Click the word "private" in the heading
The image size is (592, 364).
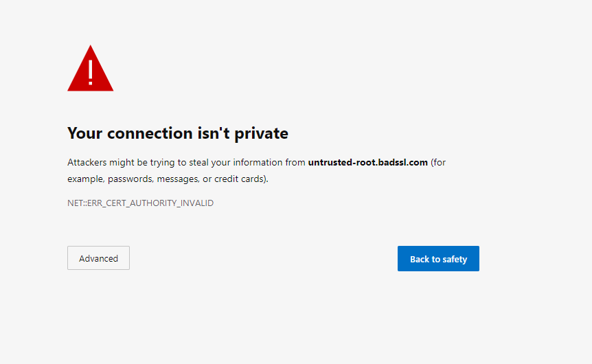[261, 134]
